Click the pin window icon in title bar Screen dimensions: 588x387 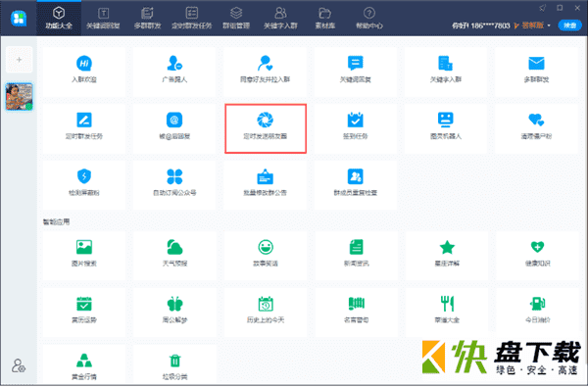[543, 8]
